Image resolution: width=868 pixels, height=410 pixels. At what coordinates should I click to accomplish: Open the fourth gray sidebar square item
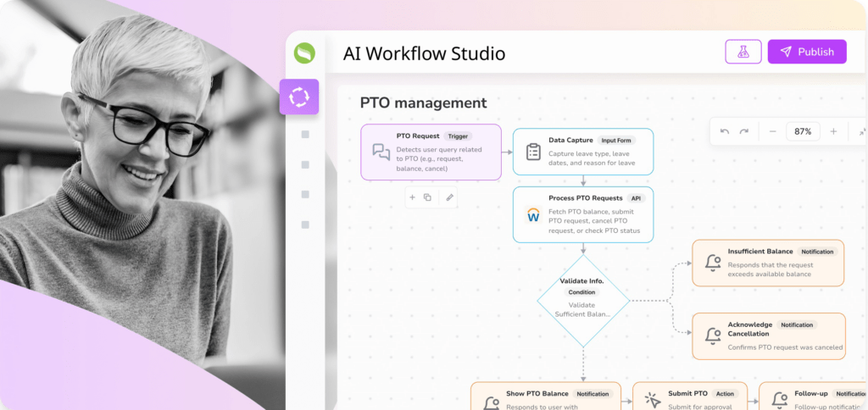(x=305, y=224)
